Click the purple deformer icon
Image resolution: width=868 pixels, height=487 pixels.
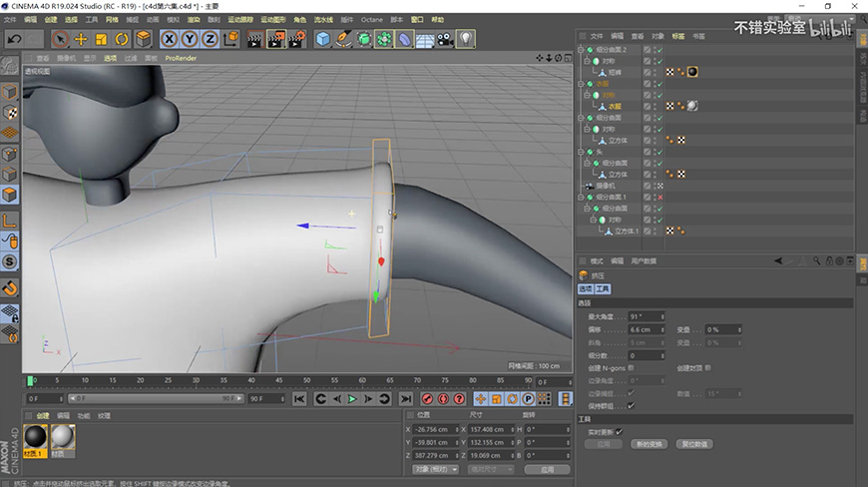(x=405, y=39)
